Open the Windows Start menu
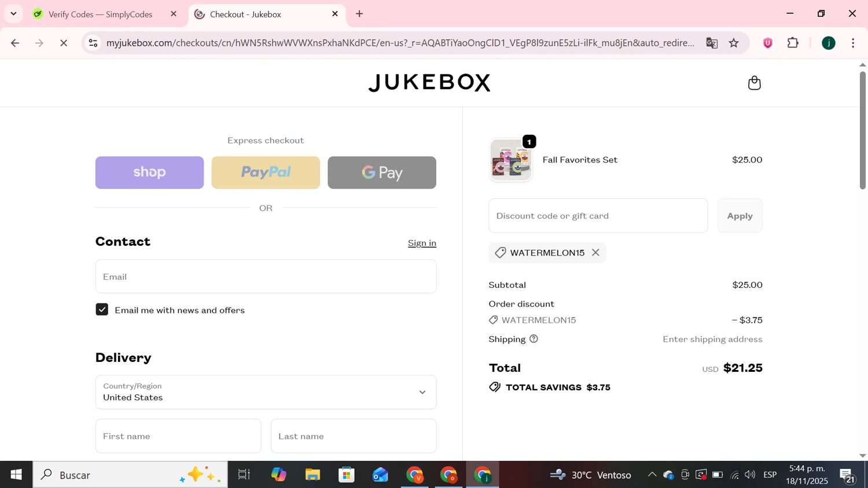Screen dimensions: 868x488 point(16,475)
